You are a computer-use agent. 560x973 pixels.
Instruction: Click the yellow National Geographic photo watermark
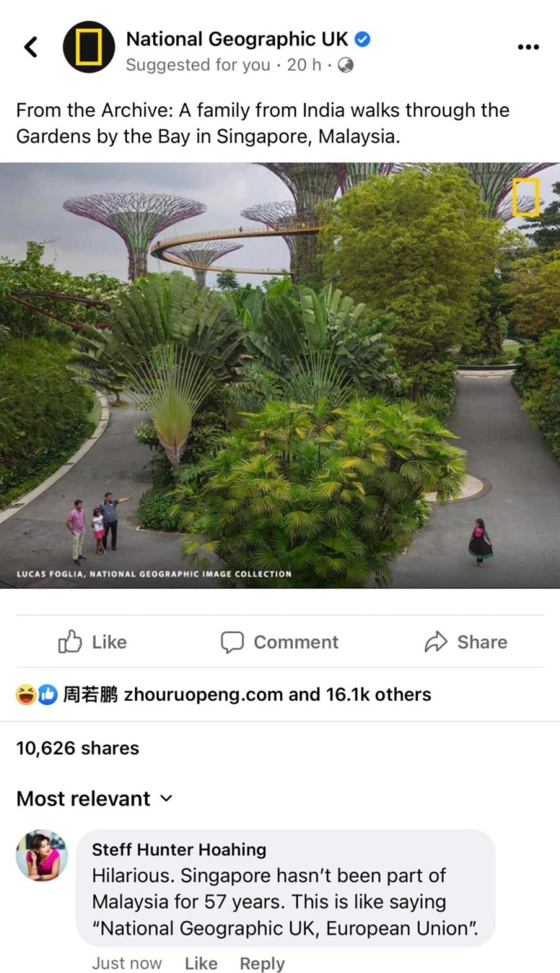(526, 197)
